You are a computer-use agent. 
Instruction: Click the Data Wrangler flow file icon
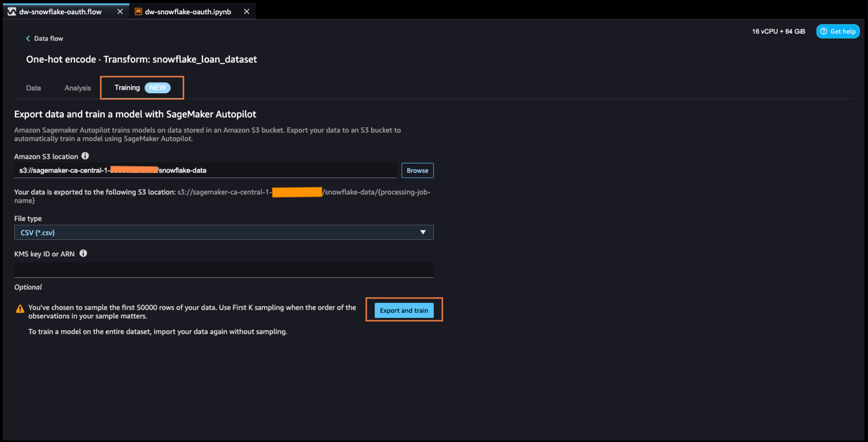[x=12, y=11]
